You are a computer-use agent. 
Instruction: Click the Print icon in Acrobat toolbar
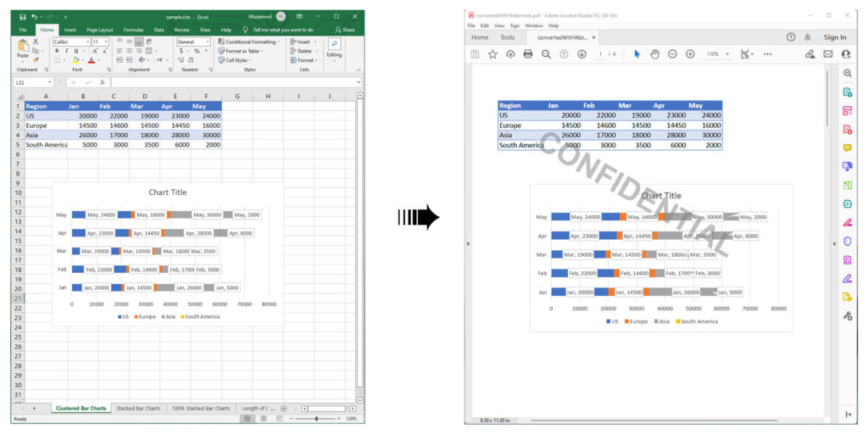coord(528,54)
